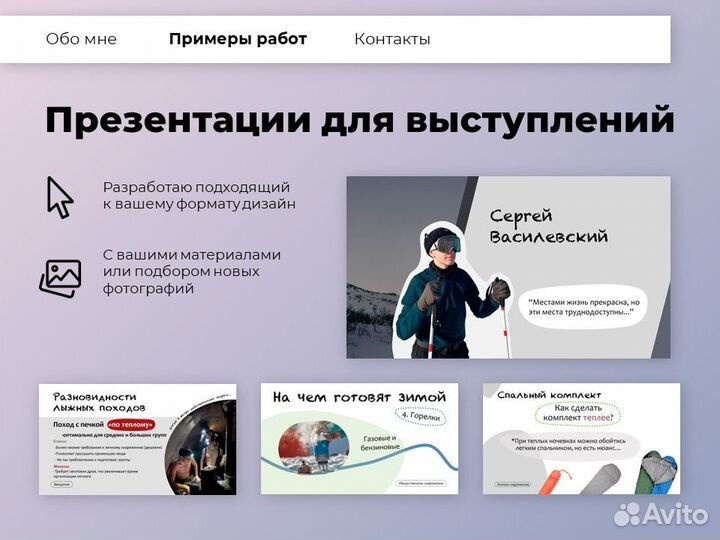Click the При теплых ночевках note text
The width and height of the screenshot is (720, 540).
[568, 444]
